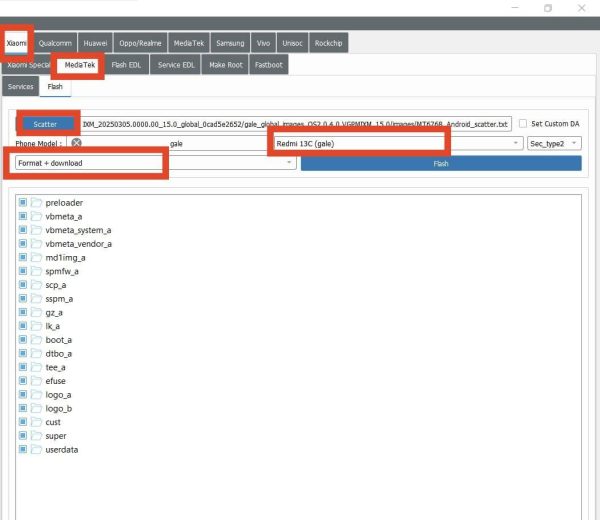The height and width of the screenshot is (520, 600).
Task: Toggle the logo_a partition checkbox
Action: click(23, 394)
